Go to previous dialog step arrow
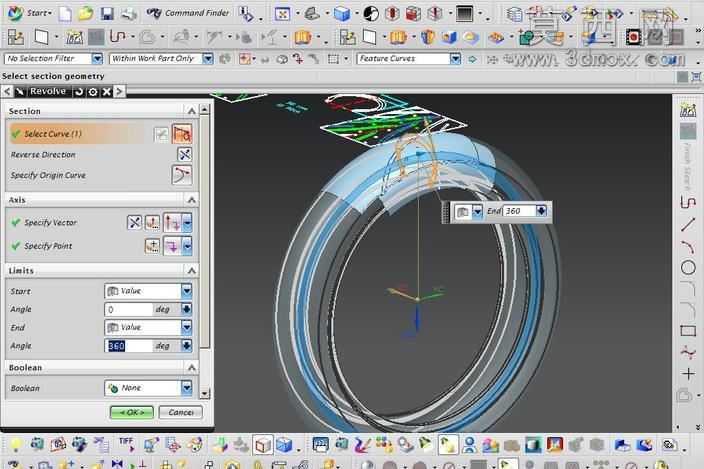The width and height of the screenshot is (704, 469). [x=7, y=92]
